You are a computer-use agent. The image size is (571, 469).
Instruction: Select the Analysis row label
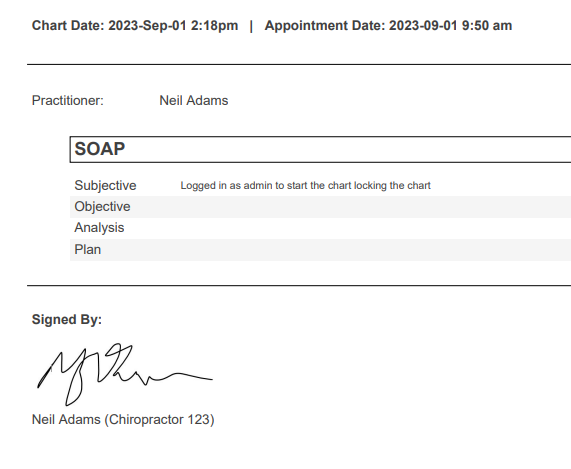point(99,228)
